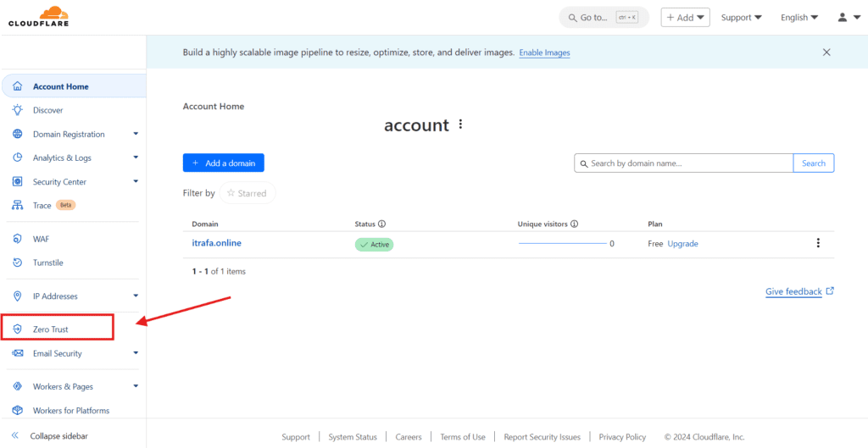Open the Report Security Issues footer link
Viewport: 868px width, 448px height.
point(542,437)
